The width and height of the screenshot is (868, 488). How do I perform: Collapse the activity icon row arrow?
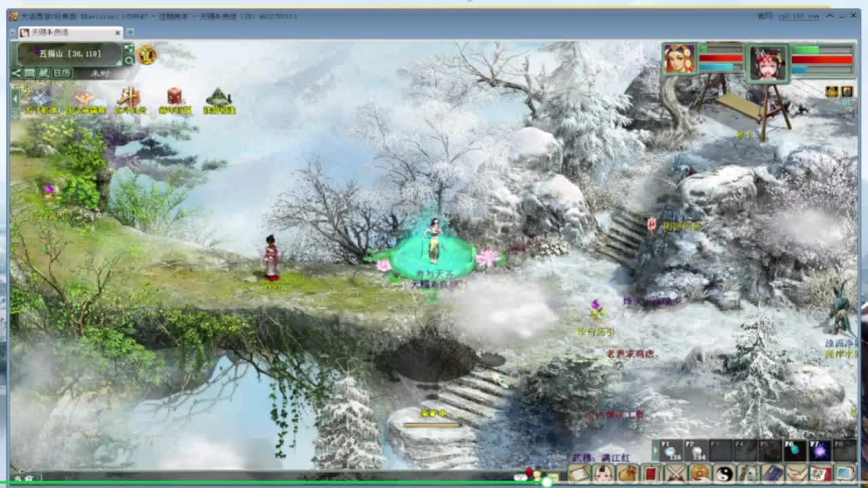(15, 99)
